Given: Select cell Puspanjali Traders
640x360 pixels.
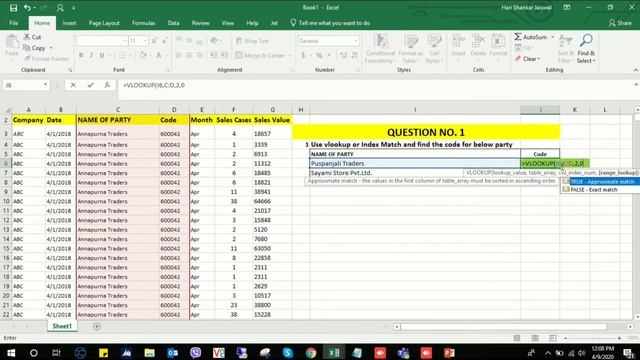Looking at the screenshot, I should (415, 163).
